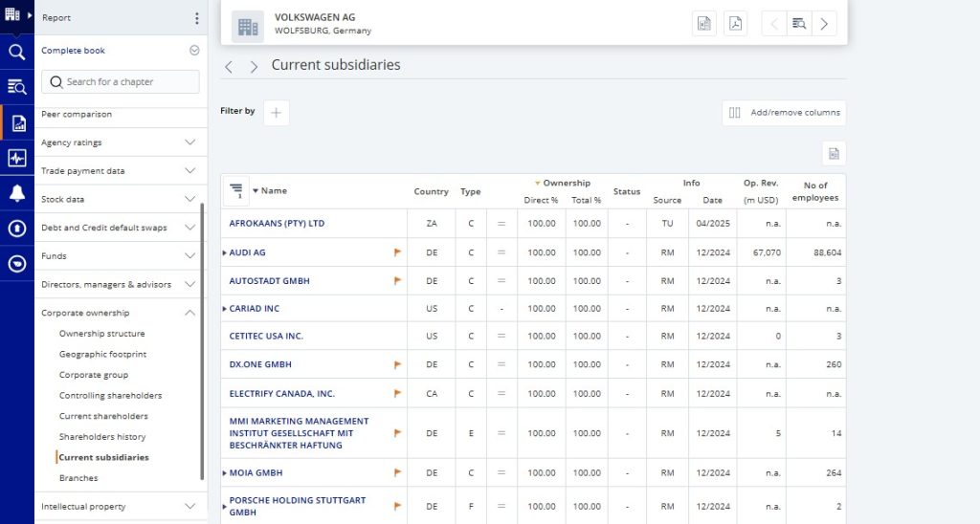This screenshot has width=980, height=524.
Task: Expand Intellectual property section
Action: click(190, 507)
